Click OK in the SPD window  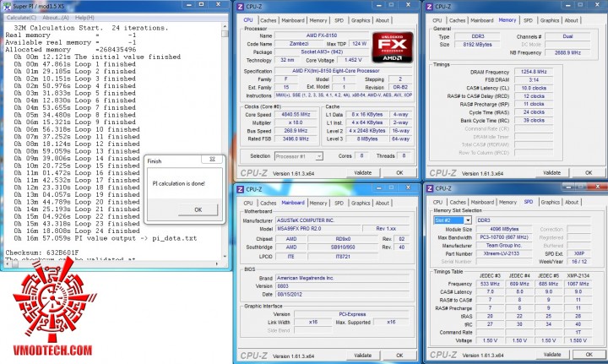click(x=589, y=355)
